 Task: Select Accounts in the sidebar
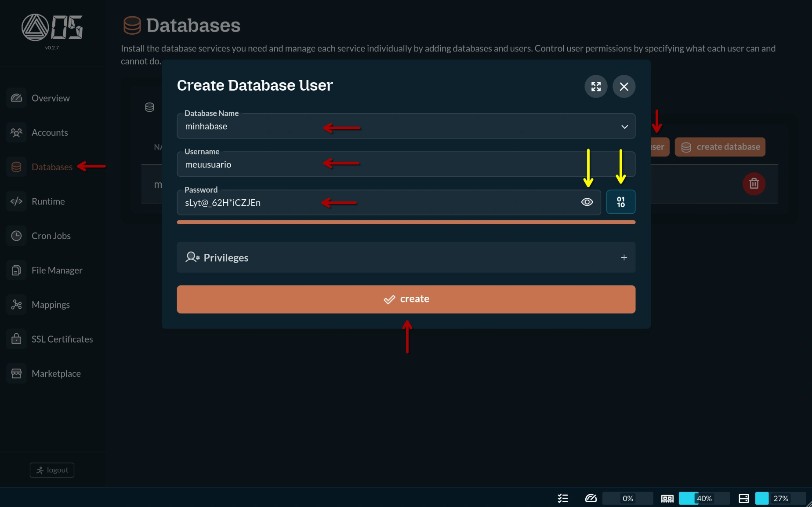(x=49, y=132)
